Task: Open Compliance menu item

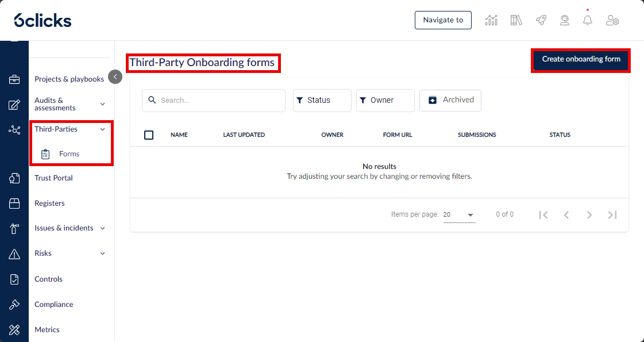Action: (x=54, y=305)
